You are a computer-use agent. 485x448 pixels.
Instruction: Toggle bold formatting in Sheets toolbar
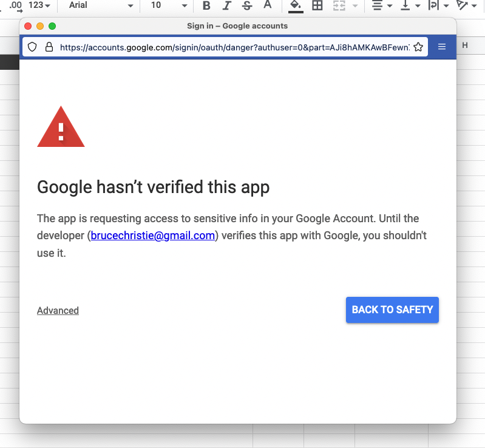tap(206, 5)
